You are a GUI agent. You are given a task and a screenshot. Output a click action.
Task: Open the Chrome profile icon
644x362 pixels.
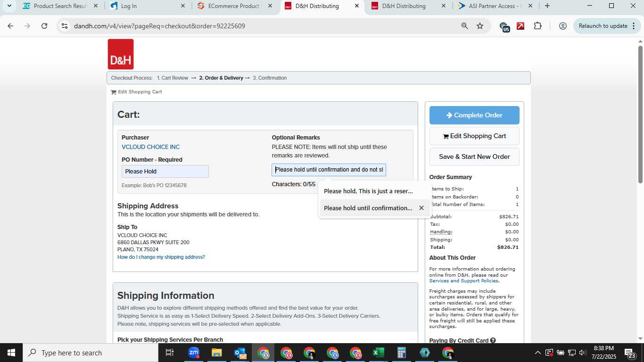[x=562, y=26]
